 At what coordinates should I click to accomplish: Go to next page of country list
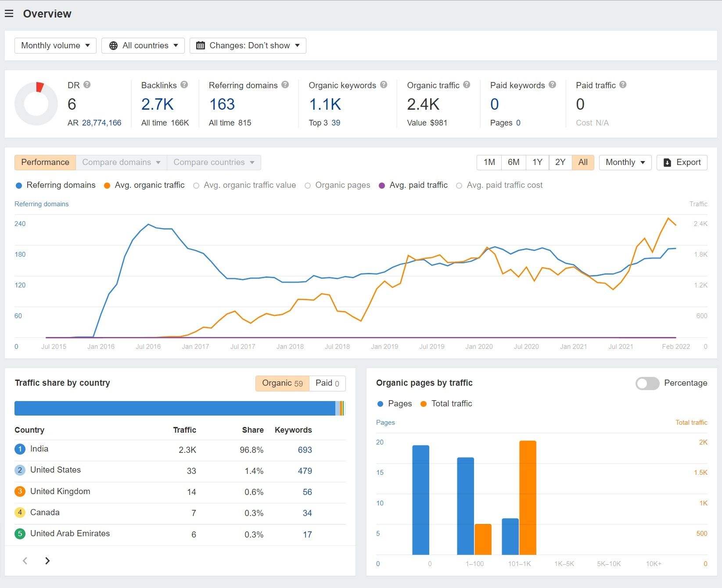point(47,561)
